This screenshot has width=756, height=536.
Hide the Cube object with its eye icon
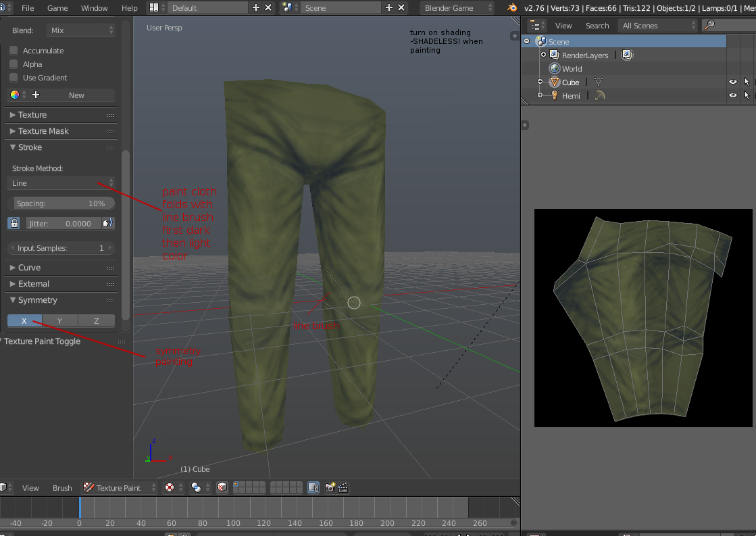733,82
